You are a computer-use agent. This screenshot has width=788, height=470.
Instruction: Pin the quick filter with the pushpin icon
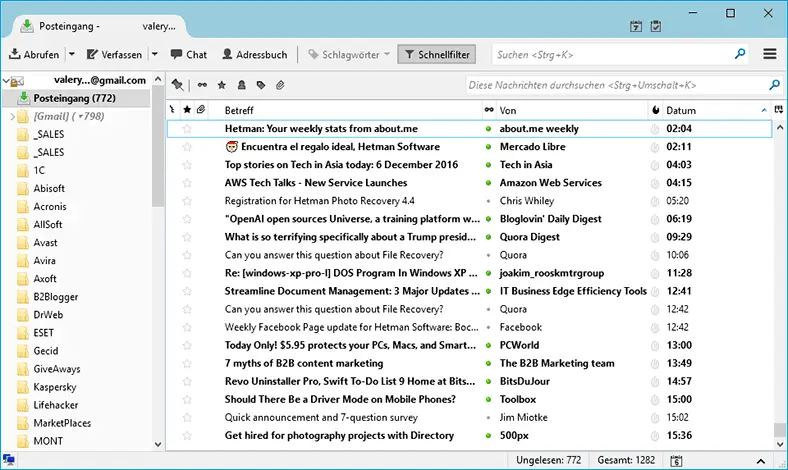[177, 85]
